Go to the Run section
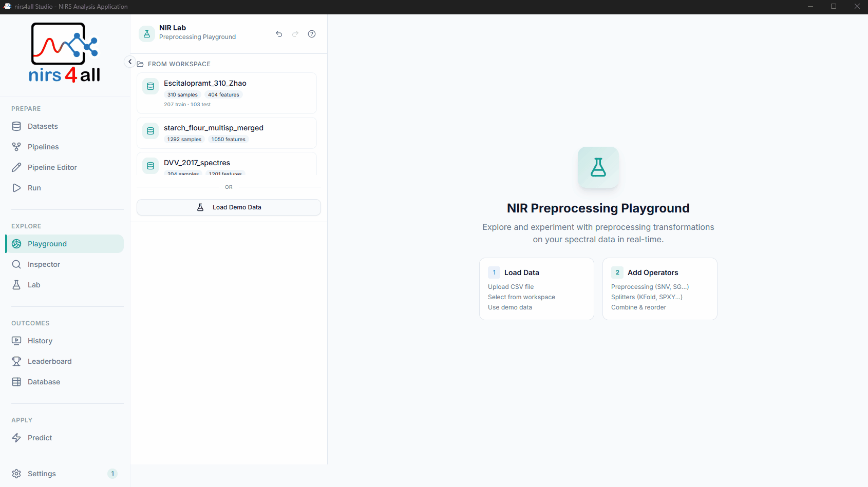This screenshot has height=487, width=868. tap(64, 188)
